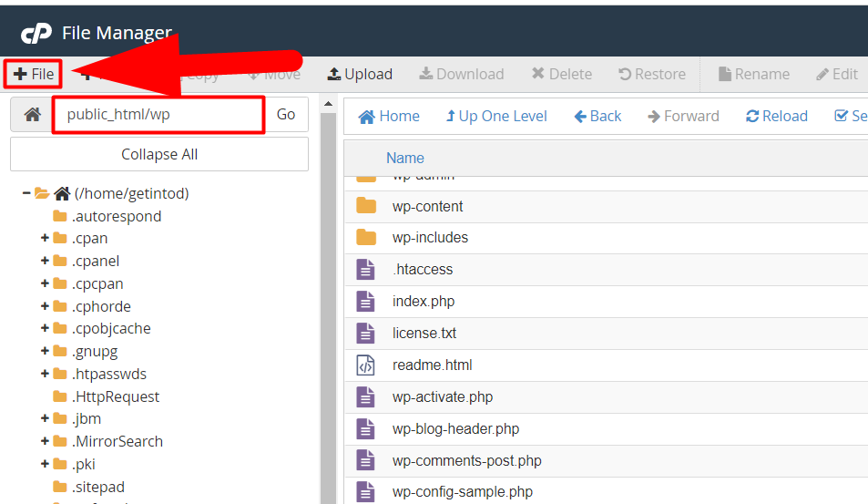Expand the .pki folder
Screen dimensions: 868x504
pyautogui.click(x=45, y=464)
